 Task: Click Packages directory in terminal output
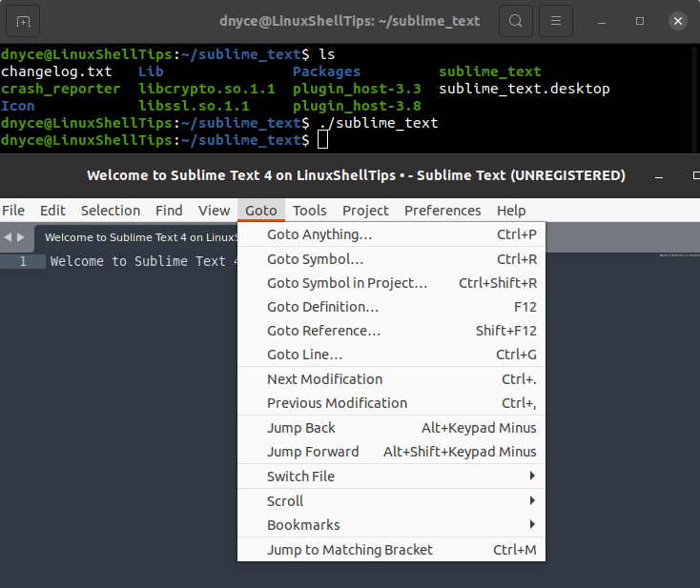[326, 71]
